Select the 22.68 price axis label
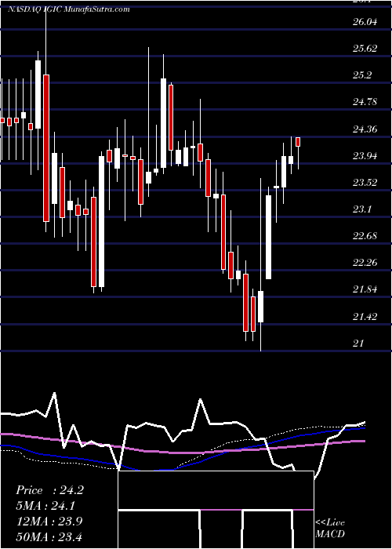 click(x=365, y=236)
